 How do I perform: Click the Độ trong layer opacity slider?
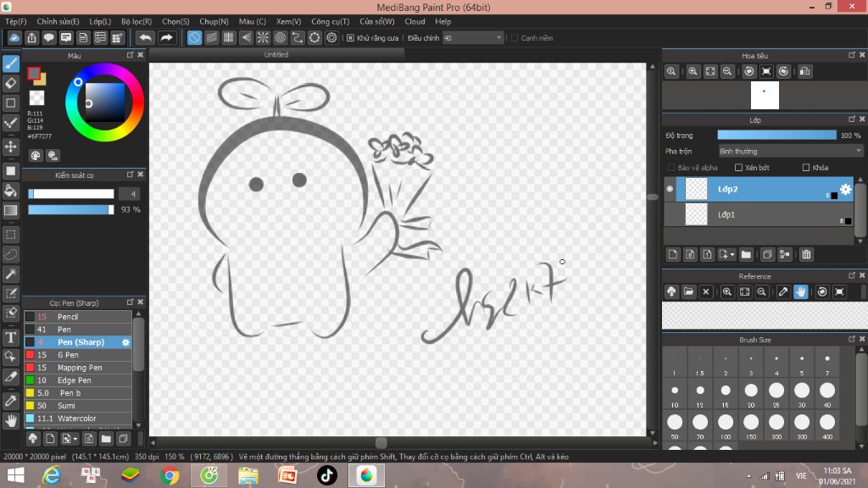[x=776, y=135]
